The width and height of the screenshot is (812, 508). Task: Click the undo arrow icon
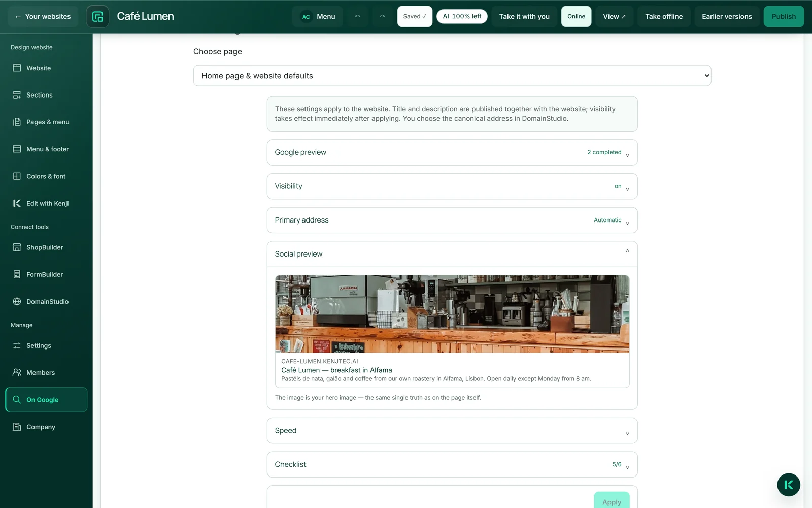pyautogui.click(x=357, y=16)
